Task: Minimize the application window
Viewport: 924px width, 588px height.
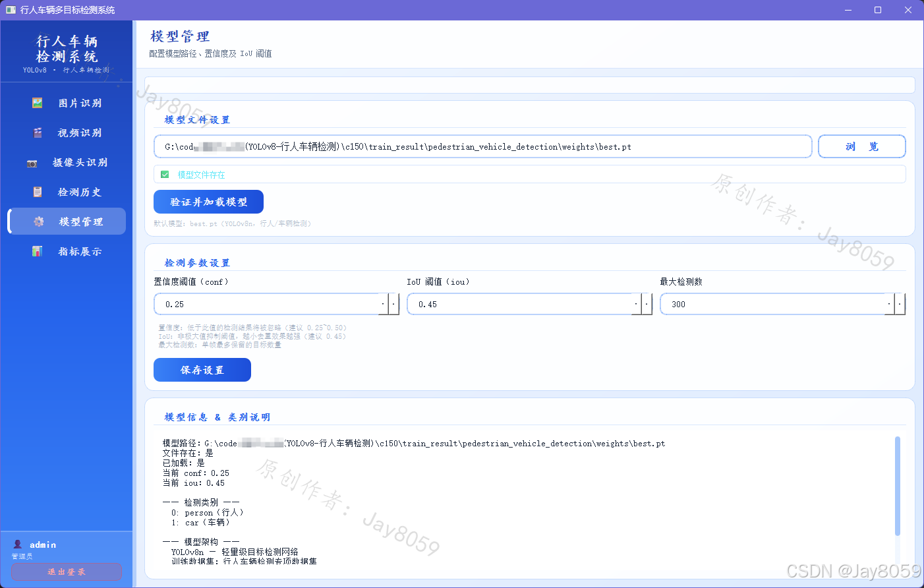Action: (848, 10)
